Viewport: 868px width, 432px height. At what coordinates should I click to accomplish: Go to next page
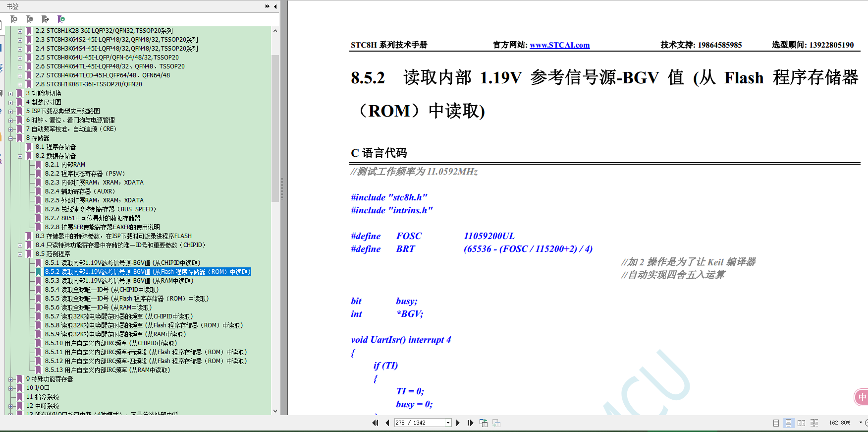pos(458,423)
